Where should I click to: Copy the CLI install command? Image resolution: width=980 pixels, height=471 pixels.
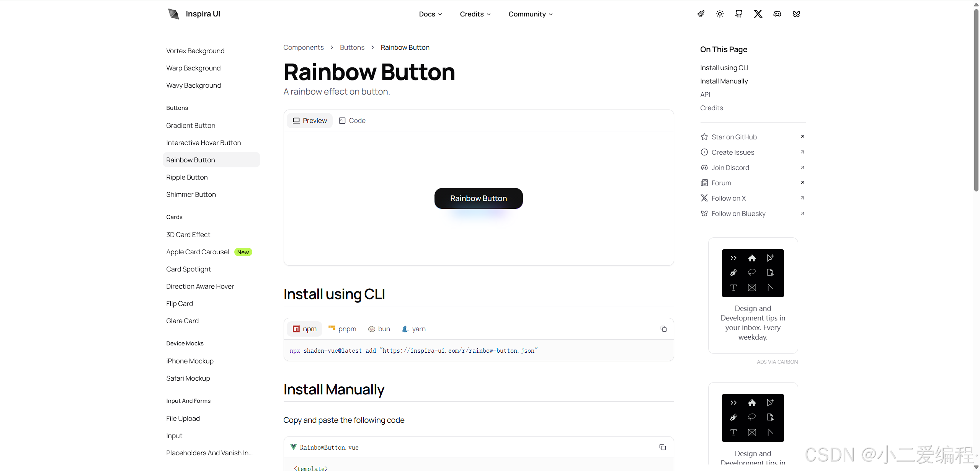click(x=663, y=329)
